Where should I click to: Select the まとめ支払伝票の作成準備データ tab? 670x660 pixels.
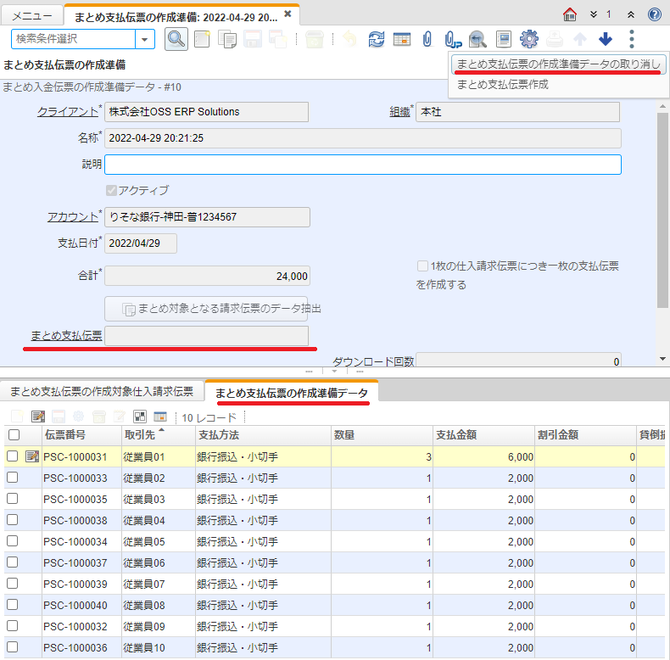click(x=291, y=393)
